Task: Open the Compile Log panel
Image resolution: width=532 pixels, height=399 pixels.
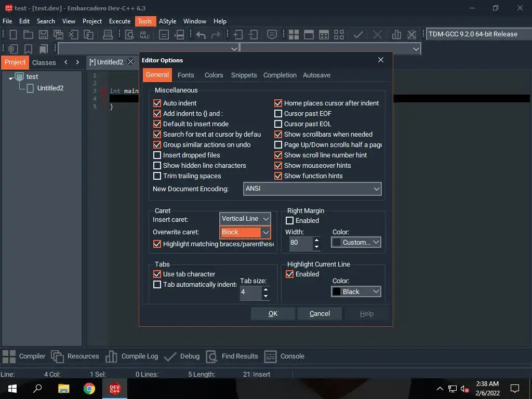Action: click(131, 356)
